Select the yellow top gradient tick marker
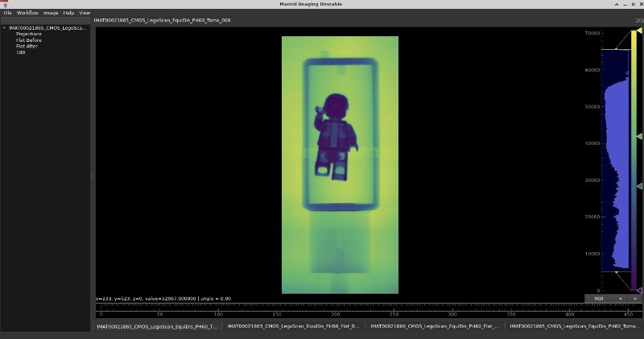Image resolution: width=644 pixels, height=339 pixels. point(639,31)
